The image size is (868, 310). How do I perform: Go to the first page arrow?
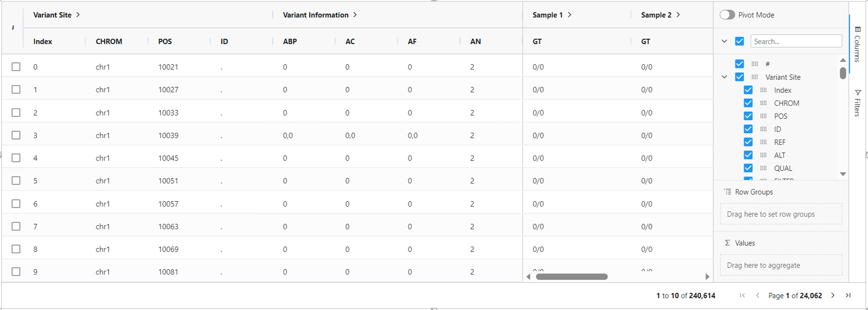click(742, 296)
